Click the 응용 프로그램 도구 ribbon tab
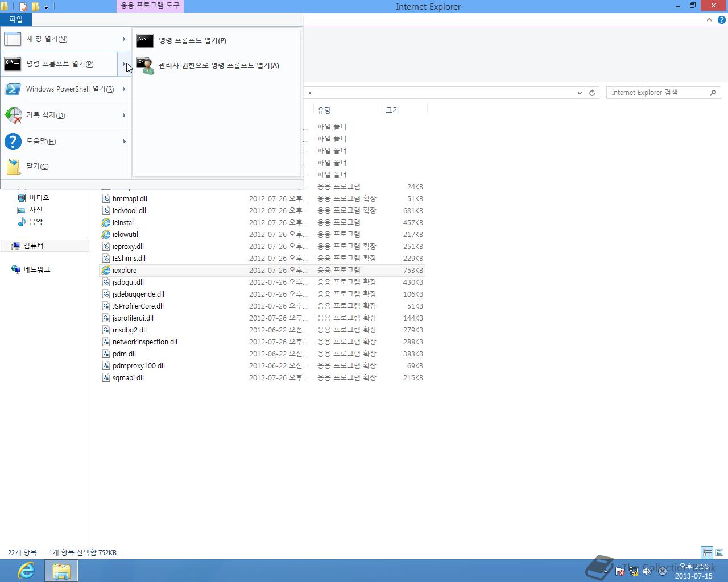 [x=150, y=6]
